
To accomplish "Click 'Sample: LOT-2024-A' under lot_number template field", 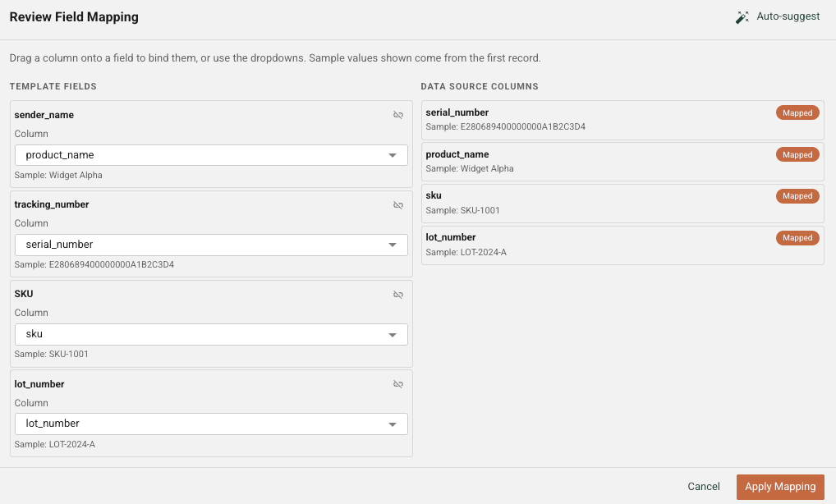I will tap(54, 444).
